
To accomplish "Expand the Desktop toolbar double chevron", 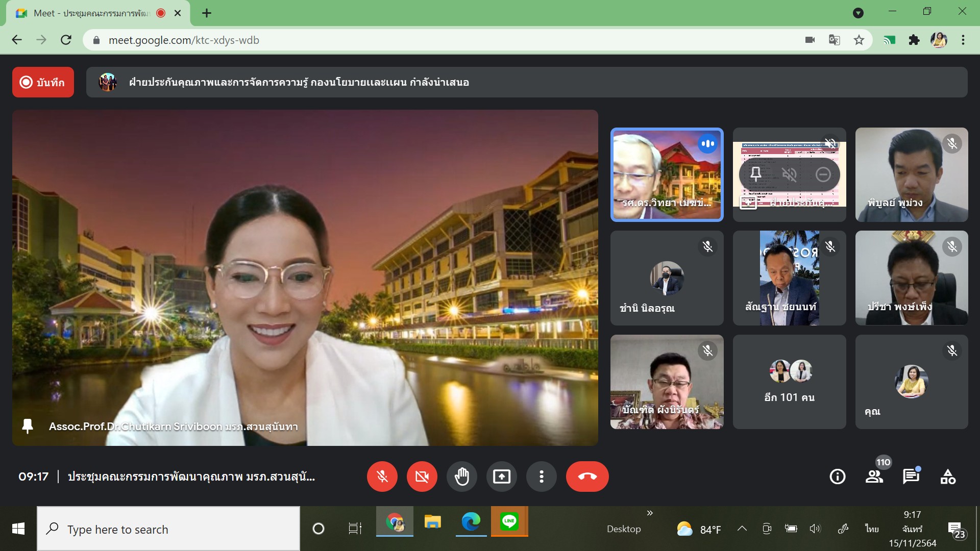I will coord(650,513).
